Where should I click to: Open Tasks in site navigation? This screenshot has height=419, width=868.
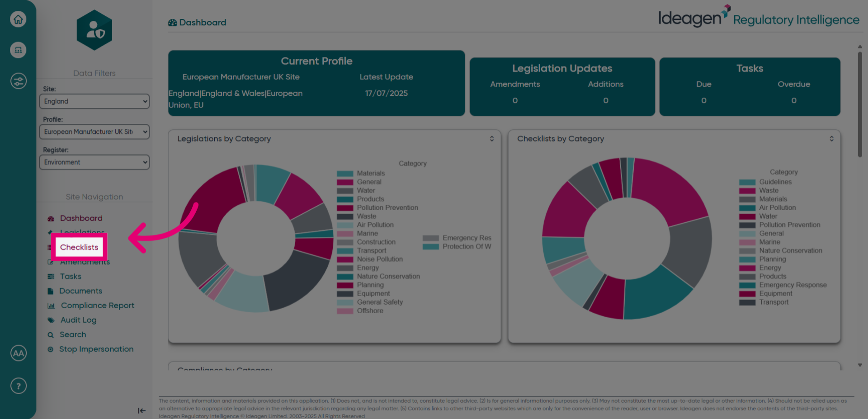[71, 276]
